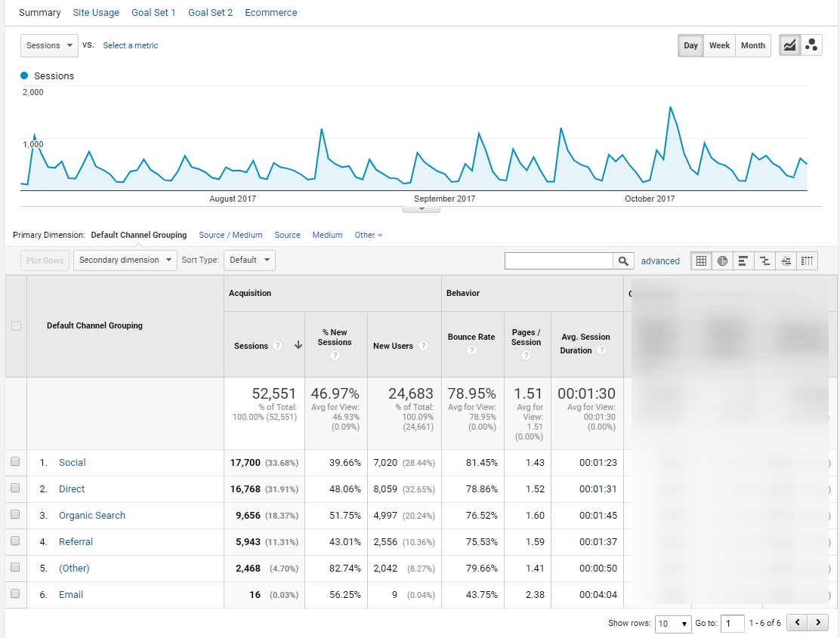
Task: Expand the Secondary dimension dropdown
Action: [x=125, y=260]
